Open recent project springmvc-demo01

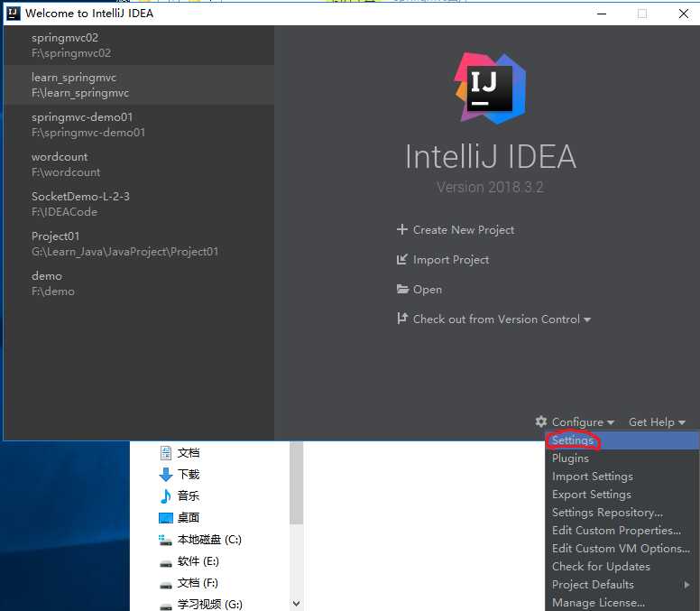point(139,125)
